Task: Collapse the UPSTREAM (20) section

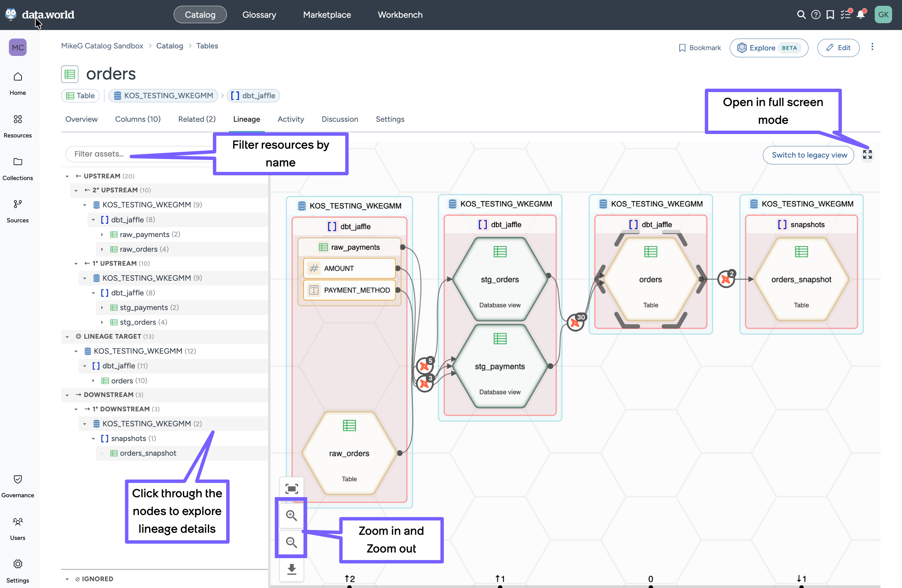Action: [x=67, y=176]
